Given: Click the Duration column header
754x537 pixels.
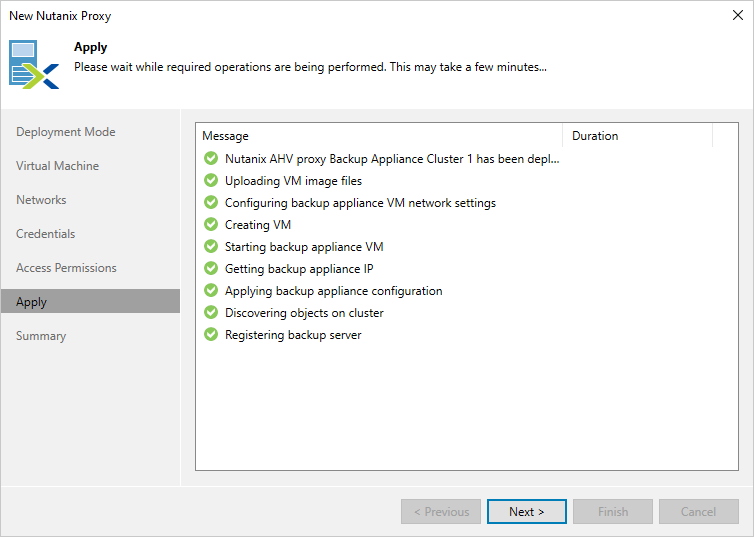Looking at the screenshot, I should [636, 136].
